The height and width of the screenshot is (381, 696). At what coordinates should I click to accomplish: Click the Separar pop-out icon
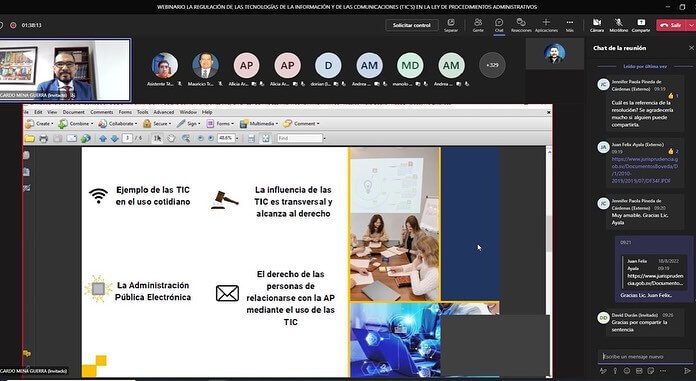[451, 25]
